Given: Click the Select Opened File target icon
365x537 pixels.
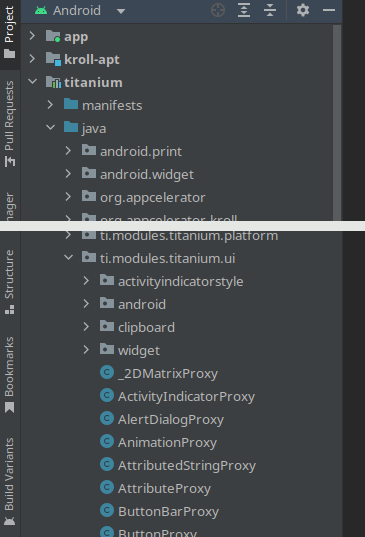Looking at the screenshot, I should 218,10.
